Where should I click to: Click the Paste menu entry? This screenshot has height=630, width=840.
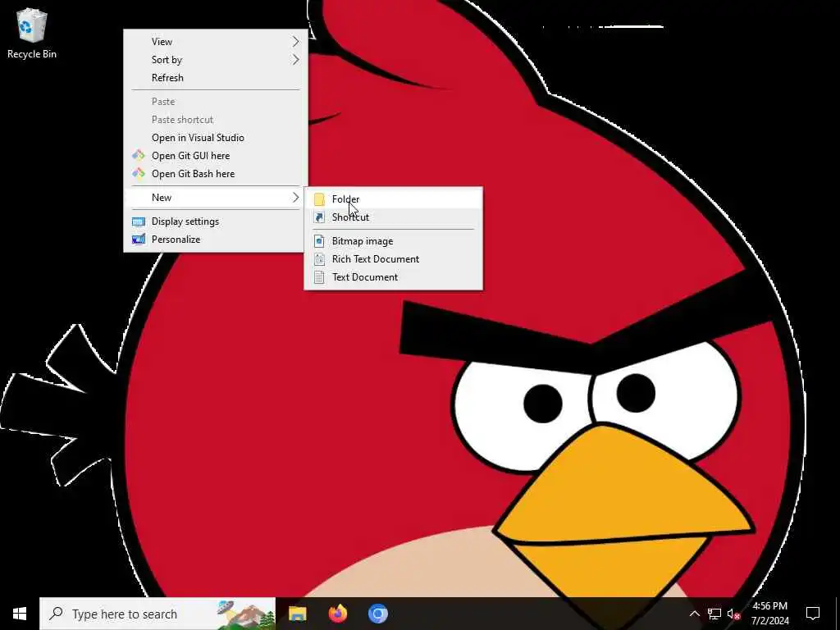(x=216, y=101)
